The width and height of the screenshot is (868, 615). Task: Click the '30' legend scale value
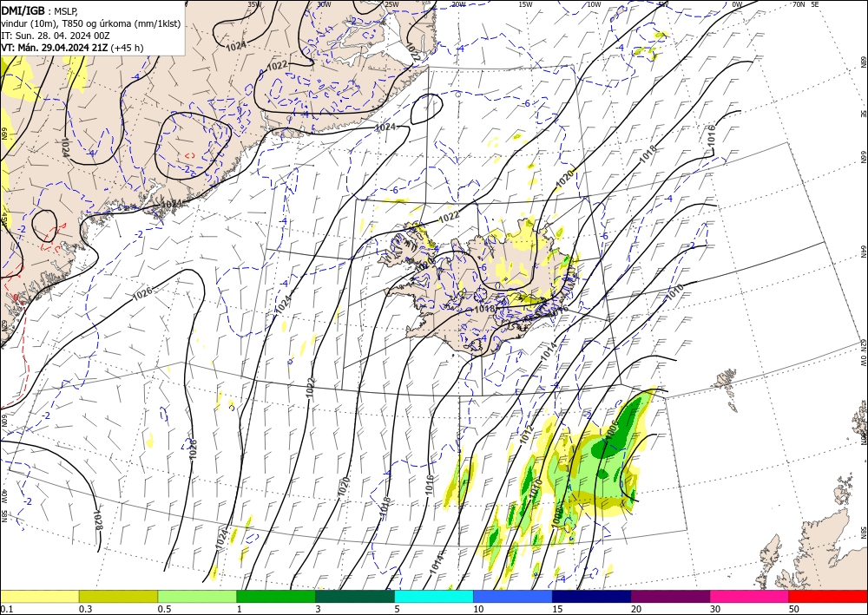(714, 609)
